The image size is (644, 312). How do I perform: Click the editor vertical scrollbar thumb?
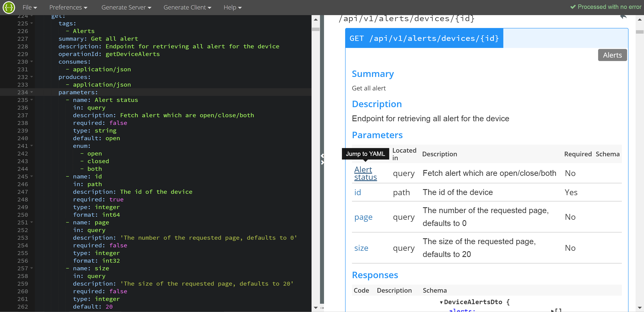tap(316, 29)
